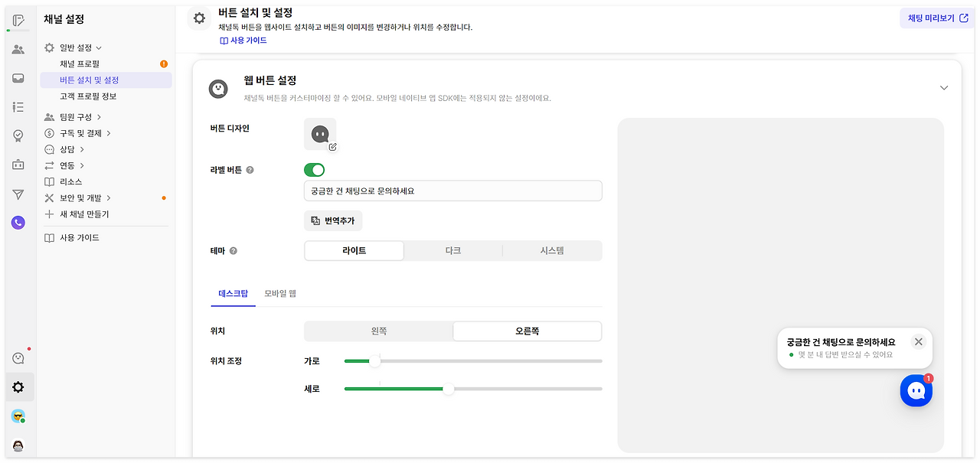Screen dimensions: 980x463
Task: Choose 왼쪽 for button position
Action: click(378, 331)
